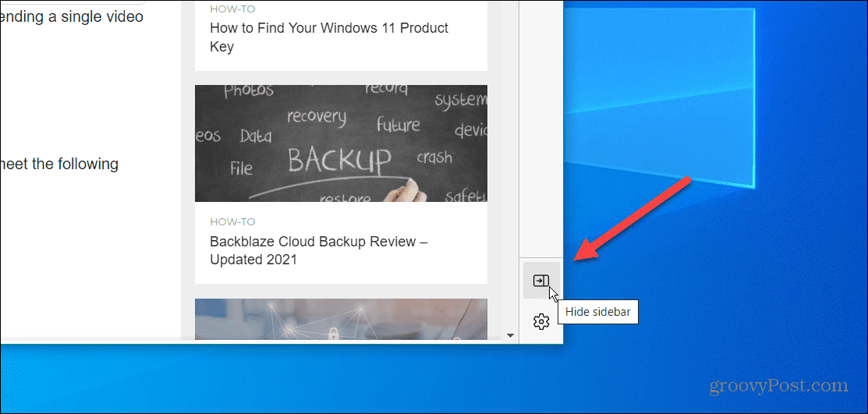Click the 'ending a single video' text

[72, 16]
